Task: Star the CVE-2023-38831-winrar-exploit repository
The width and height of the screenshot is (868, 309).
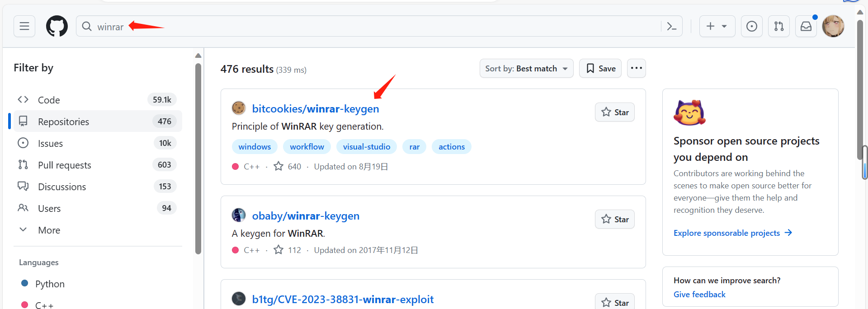Action: 614,302
